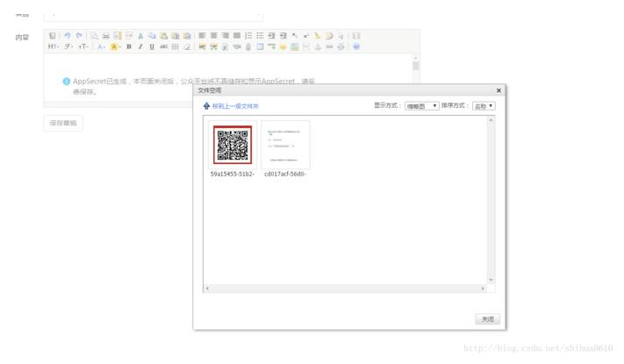
Task: Open the H1 paragraph format dropdown
Action: click(54, 46)
